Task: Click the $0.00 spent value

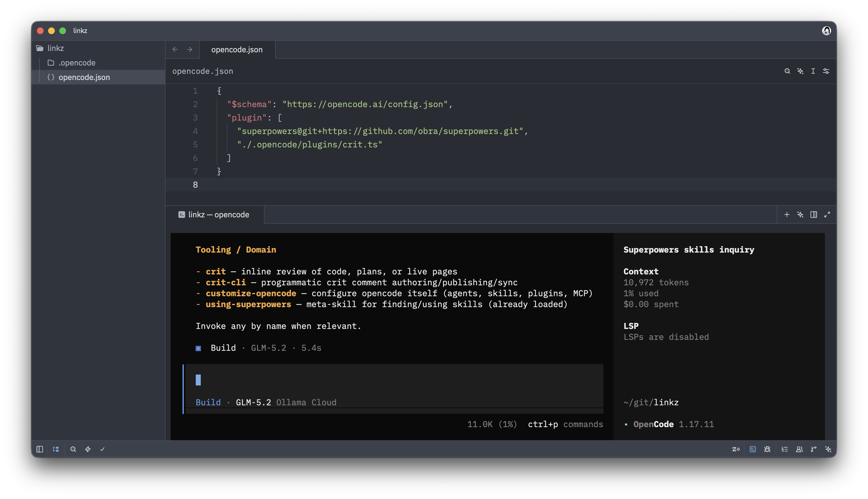Action: (651, 304)
